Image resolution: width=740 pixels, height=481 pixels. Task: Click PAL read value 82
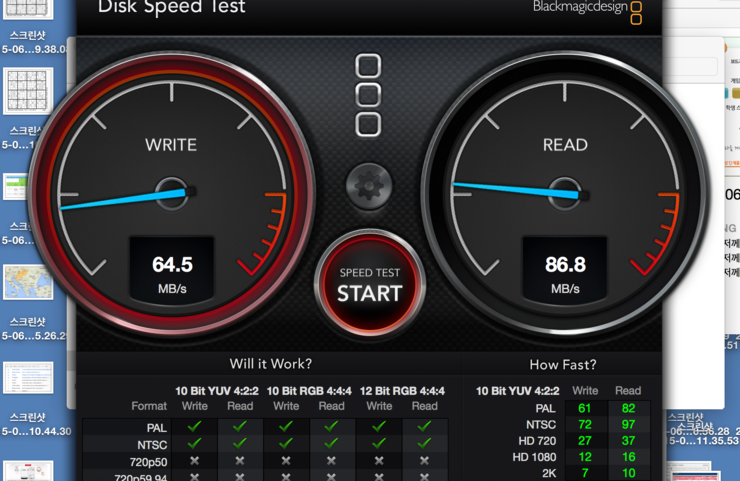click(628, 408)
